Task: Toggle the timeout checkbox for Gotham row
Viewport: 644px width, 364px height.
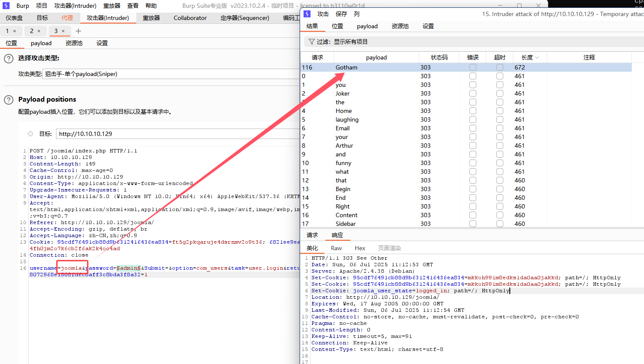Action: (x=499, y=67)
